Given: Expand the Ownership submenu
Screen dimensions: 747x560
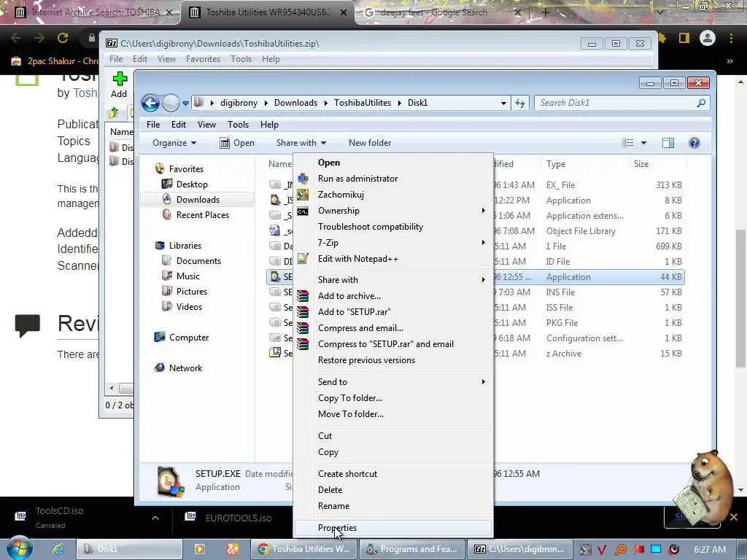Looking at the screenshot, I should pyautogui.click(x=393, y=211).
